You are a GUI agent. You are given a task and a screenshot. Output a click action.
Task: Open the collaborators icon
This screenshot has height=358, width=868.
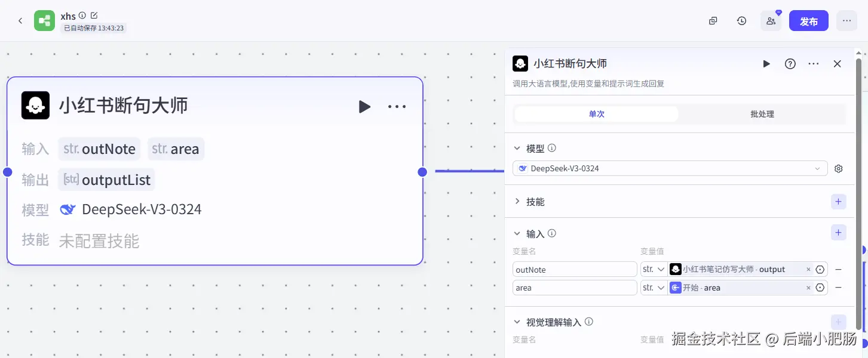point(771,21)
